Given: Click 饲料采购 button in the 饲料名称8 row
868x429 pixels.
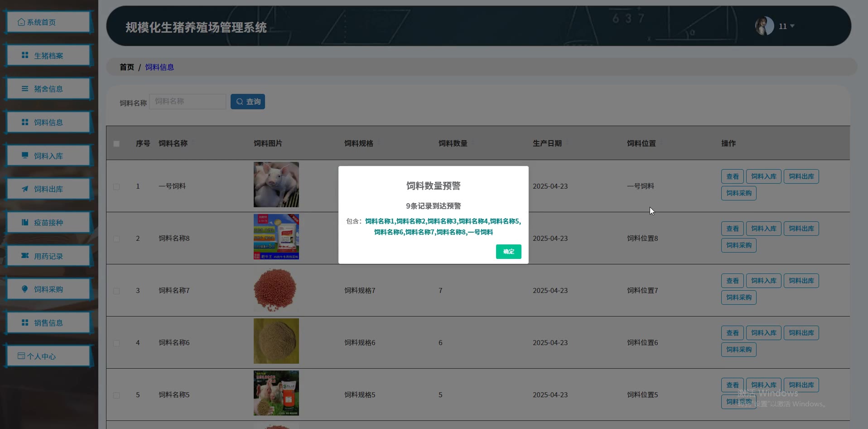Looking at the screenshot, I should (738, 245).
